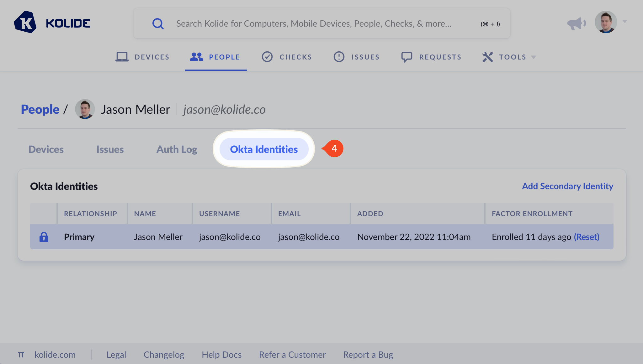Image resolution: width=643 pixels, height=364 pixels.
Task: Click the Checks checkmark circle icon
Action: pos(267,57)
